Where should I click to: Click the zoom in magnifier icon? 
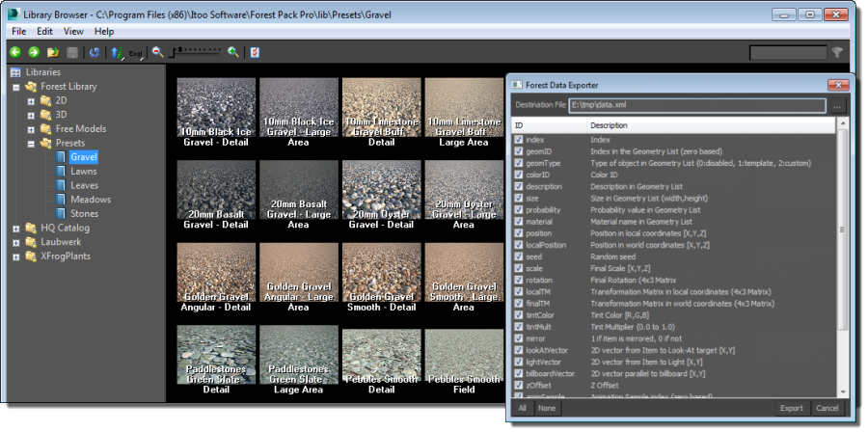point(232,52)
